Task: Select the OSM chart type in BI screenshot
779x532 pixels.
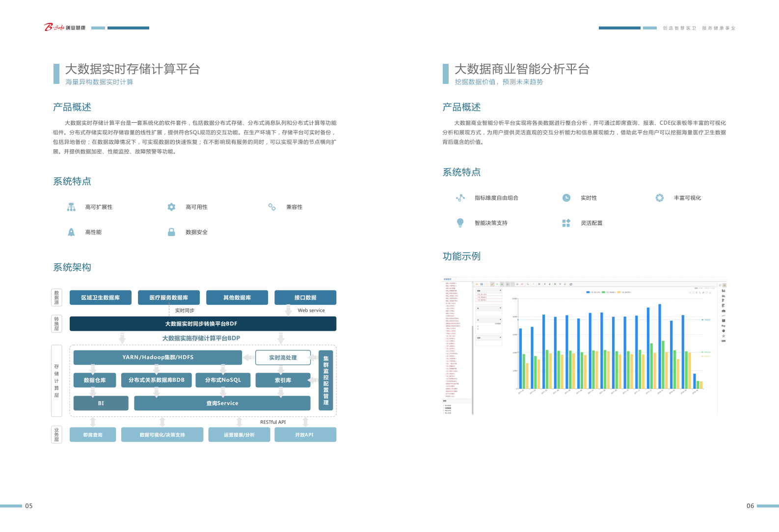Action: (724, 341)
